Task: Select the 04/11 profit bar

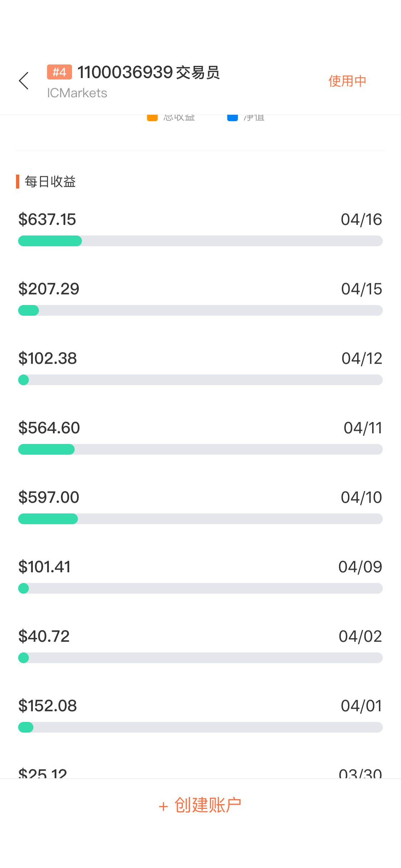Action: coord(200,449)
